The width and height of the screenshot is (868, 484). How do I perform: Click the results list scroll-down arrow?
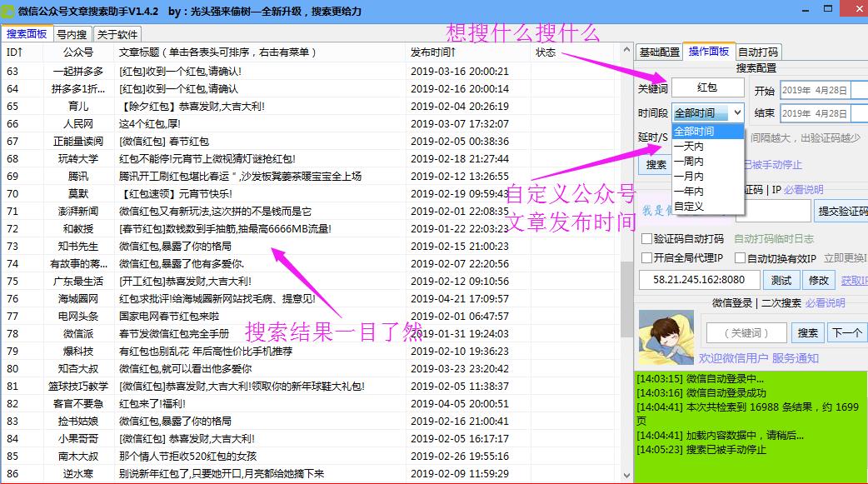coord(626,475)
